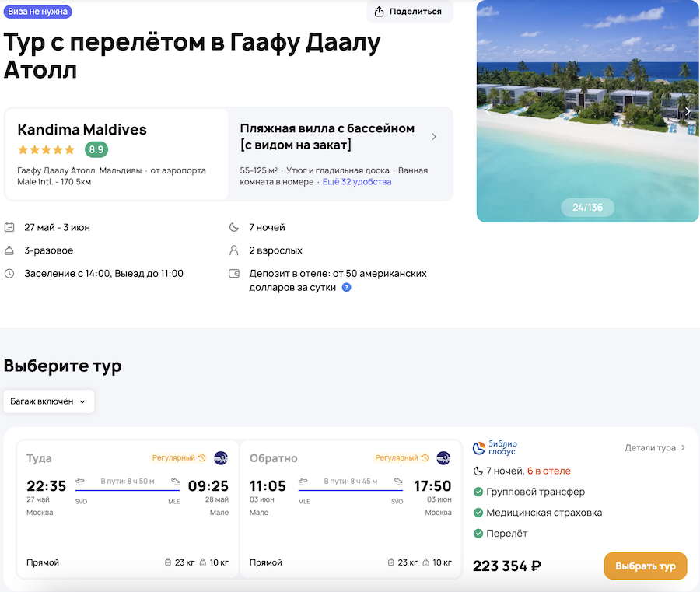700x592 pixels.
Task: Click the deposit info question mark icon
Action: tap(347, 287)
